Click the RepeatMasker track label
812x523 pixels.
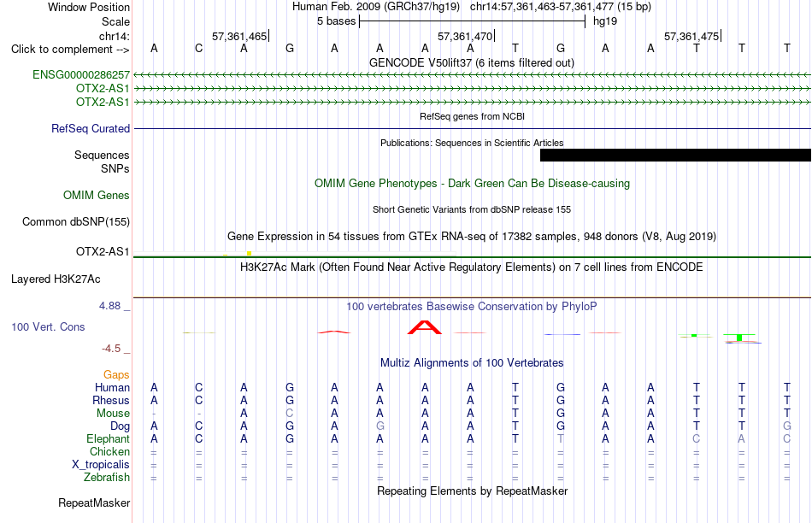(x=94, y=502)
